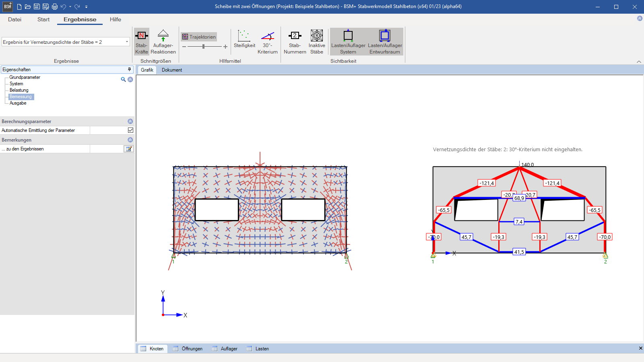
Task: Decrease trajectory density with minus button
Action: pos(184,47)
